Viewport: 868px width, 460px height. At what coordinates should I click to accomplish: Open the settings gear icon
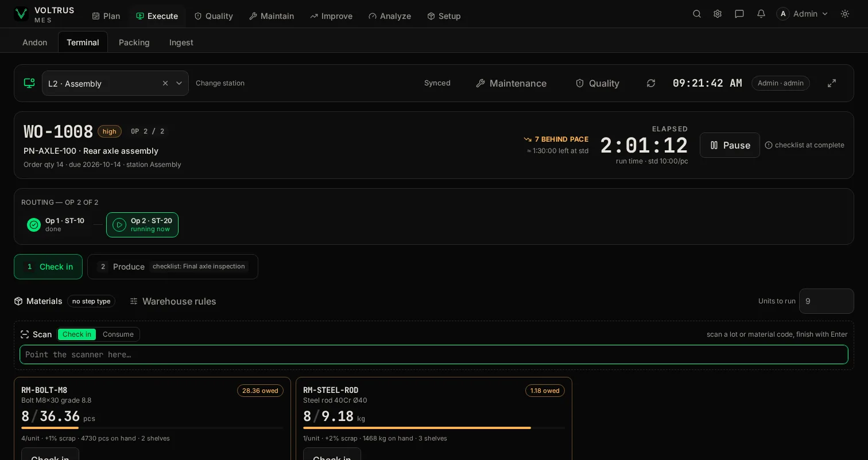click(718, 14)
